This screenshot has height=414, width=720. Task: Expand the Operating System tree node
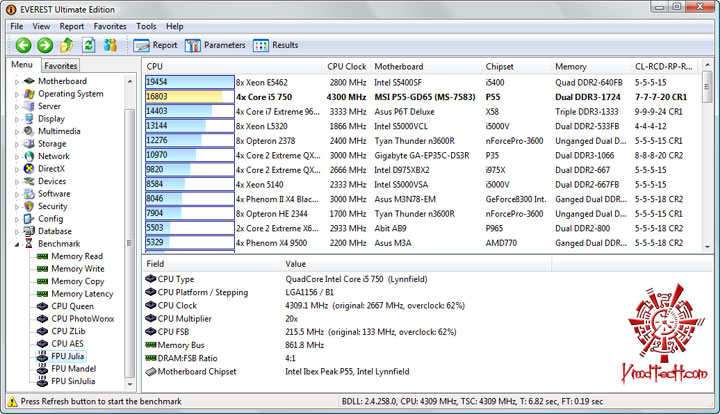pos(17,94)
